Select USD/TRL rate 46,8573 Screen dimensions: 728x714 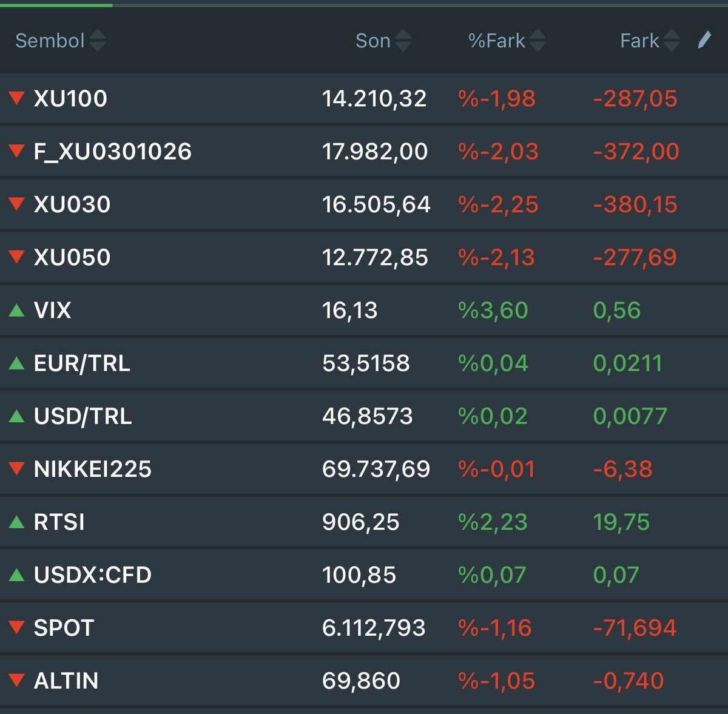click(x=367, y=416)
